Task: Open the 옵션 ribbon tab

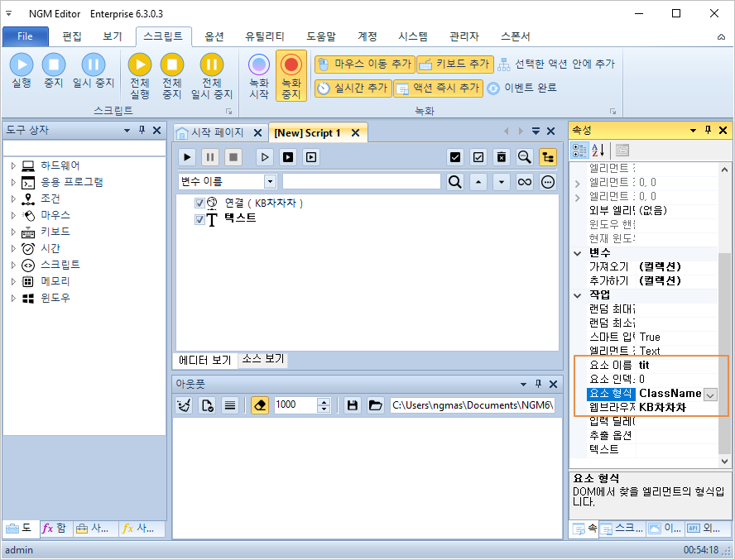Action: (214, 36)
